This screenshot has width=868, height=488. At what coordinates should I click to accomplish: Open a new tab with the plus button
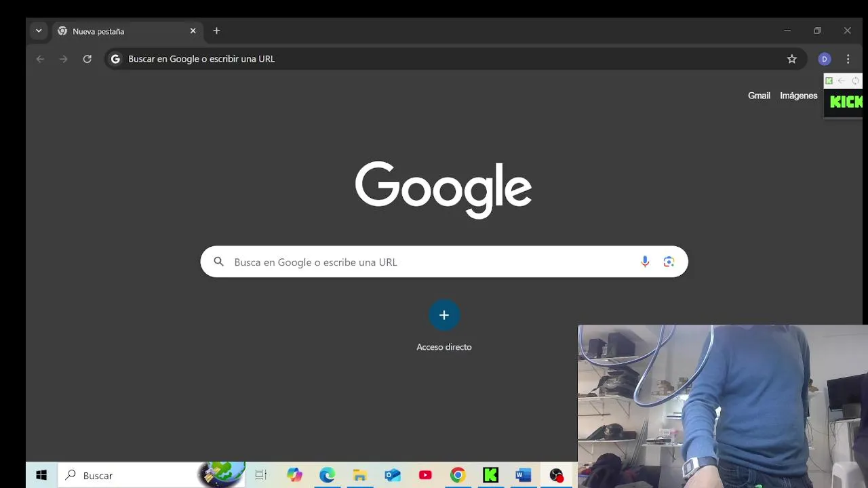(216, 31)
